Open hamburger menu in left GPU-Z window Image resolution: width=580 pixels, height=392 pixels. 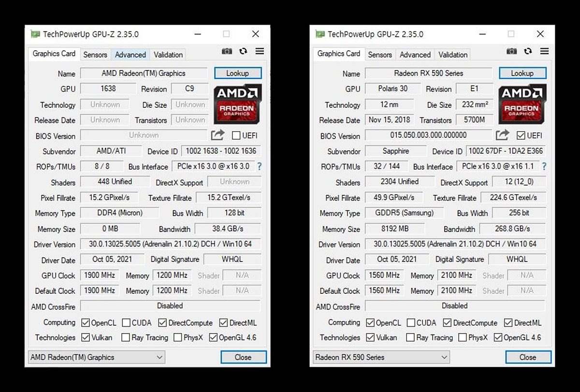point(260,51)
